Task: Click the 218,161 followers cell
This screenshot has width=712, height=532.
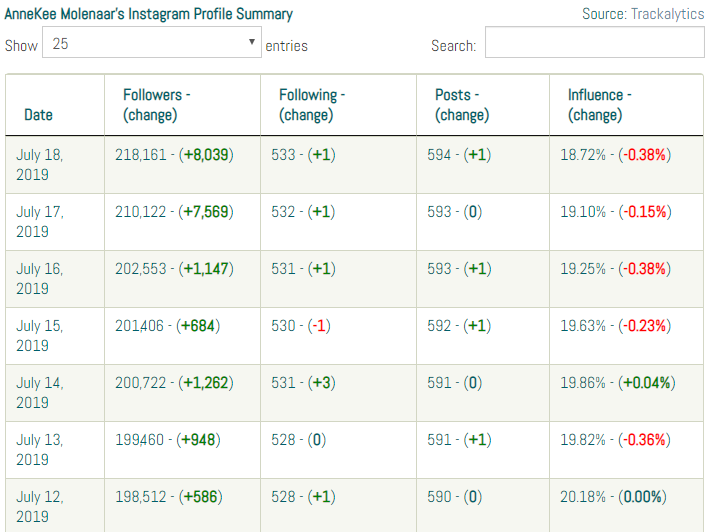Action: 175,155
